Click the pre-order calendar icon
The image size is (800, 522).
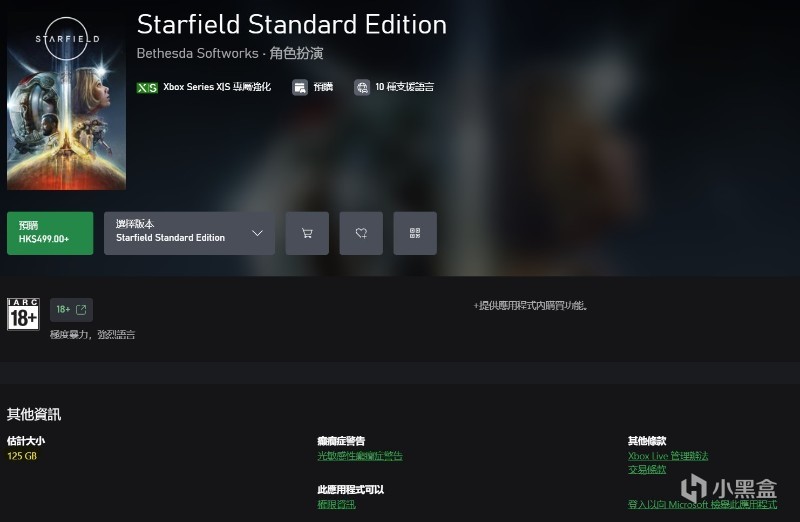tap(299, 87)
